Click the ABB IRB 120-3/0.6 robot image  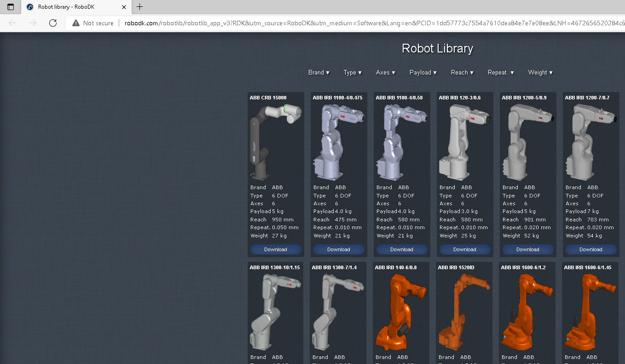coord(465,142)
